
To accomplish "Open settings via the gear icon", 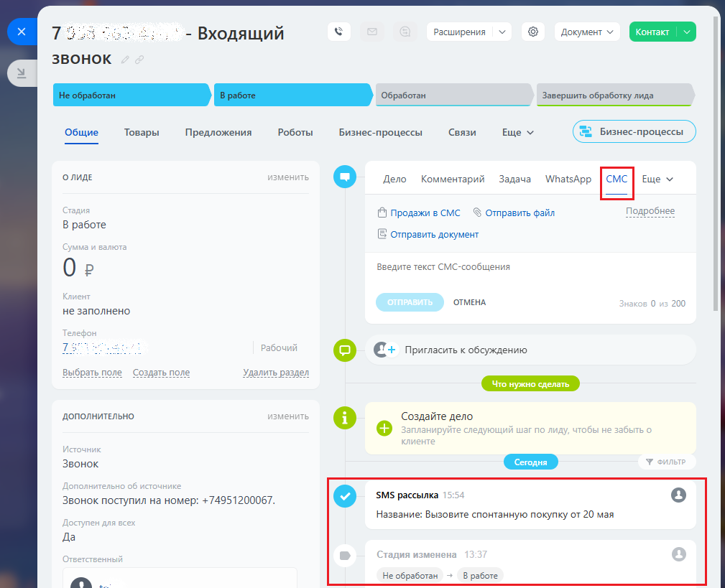I will 532,32.
